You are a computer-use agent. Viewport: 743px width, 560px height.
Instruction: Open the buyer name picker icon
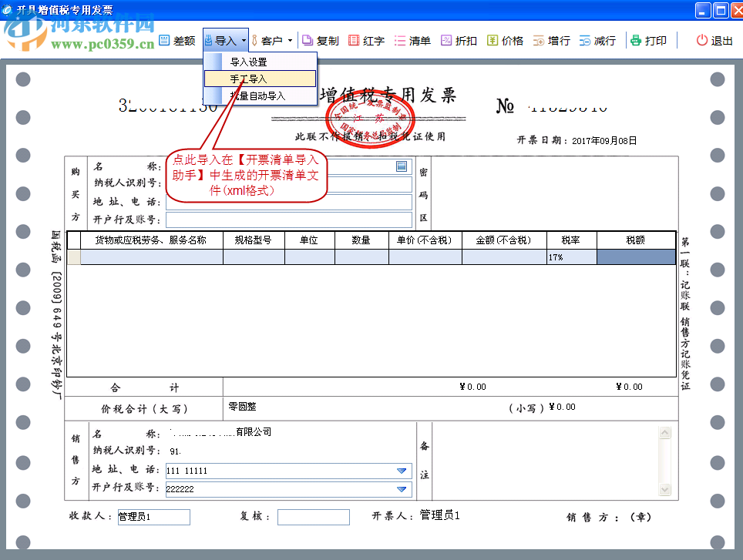click(x=403, y=166)
